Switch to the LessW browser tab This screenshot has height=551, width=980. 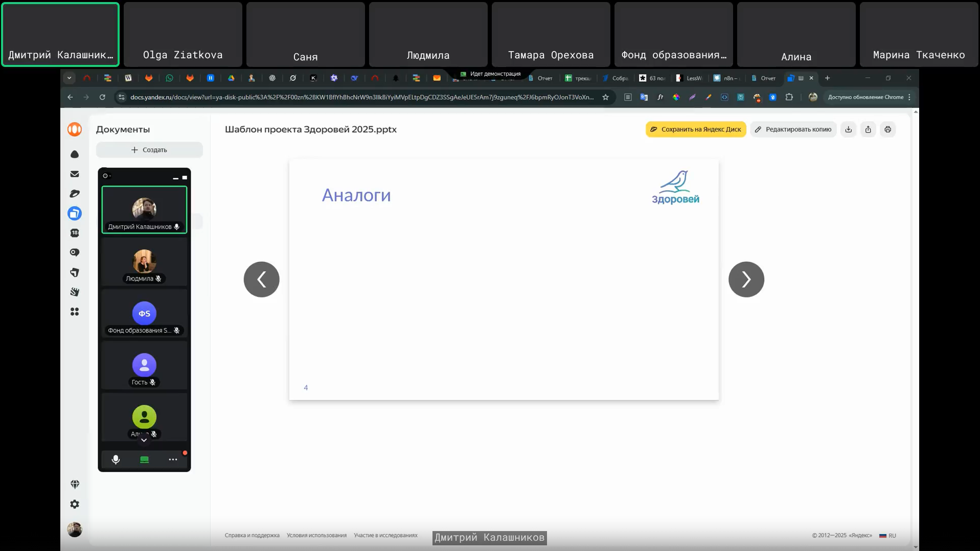point(689,78)
